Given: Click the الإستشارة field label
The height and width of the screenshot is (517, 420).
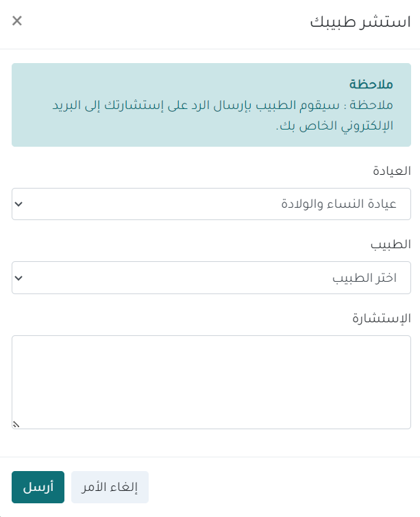Looking at the screenshot, I should tap(382, 317).
